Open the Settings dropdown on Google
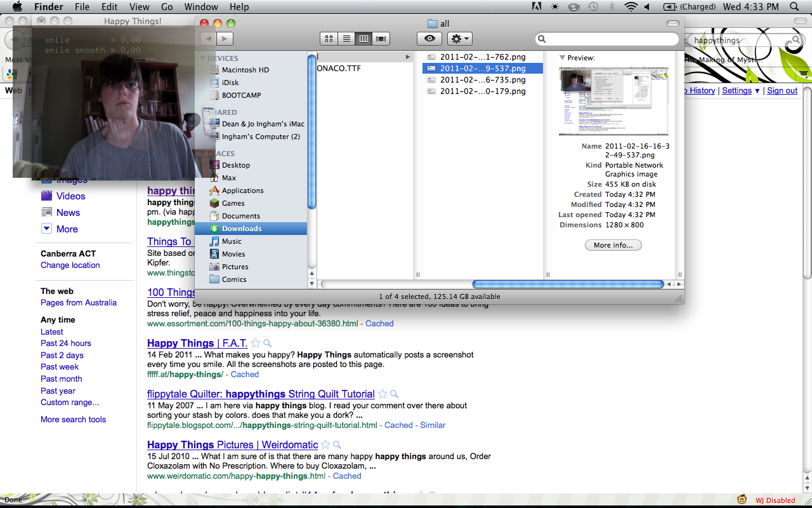This screenshot has height=508, width=812. [740, 91]
